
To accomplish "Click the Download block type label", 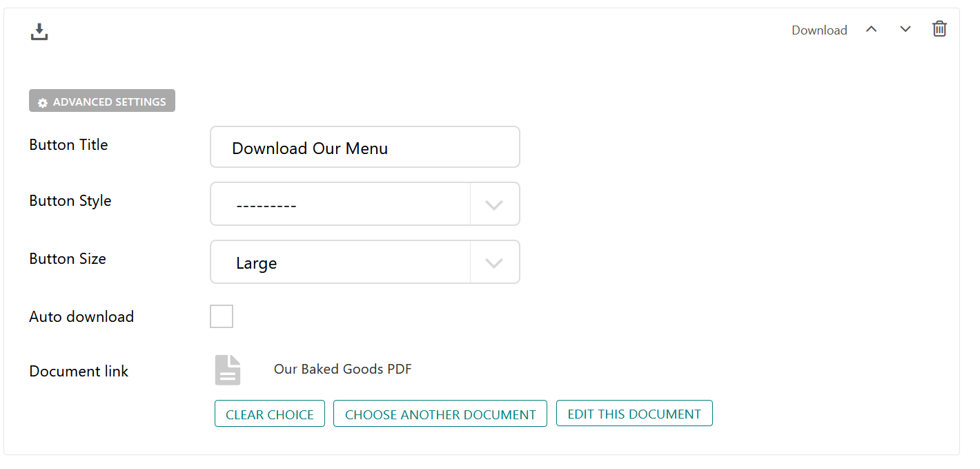I will click(819, 30).
